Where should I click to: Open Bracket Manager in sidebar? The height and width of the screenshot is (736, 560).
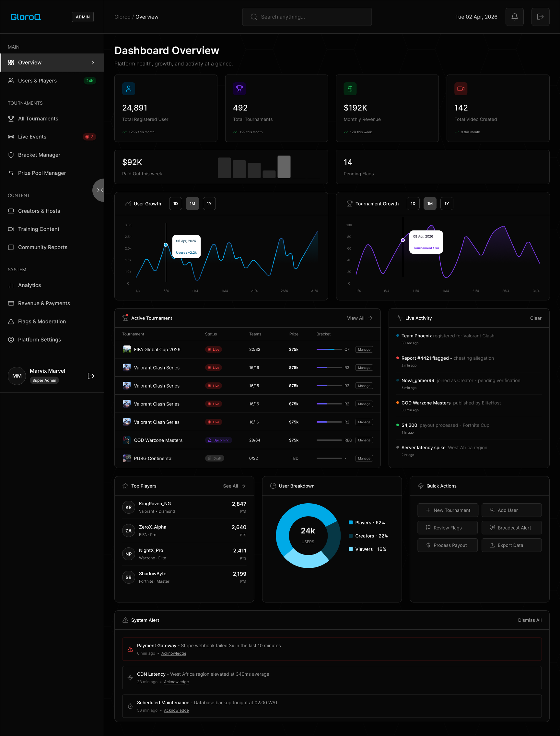[52, 155]
